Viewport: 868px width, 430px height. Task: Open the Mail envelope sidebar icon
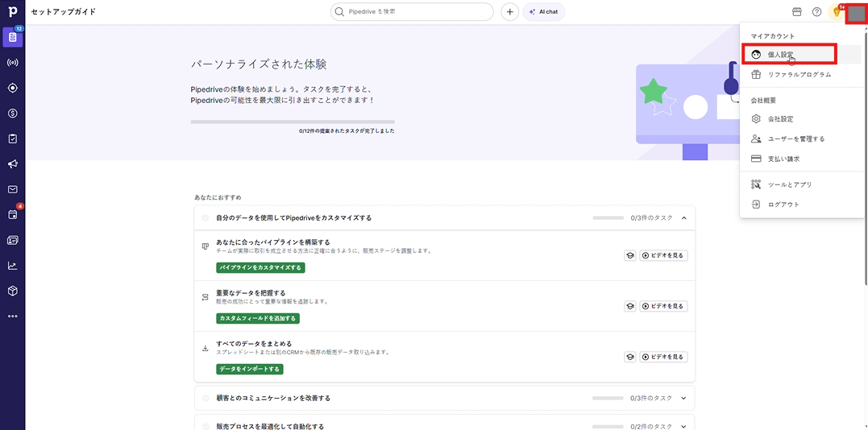pyautogui.click(x=12, y=189)
